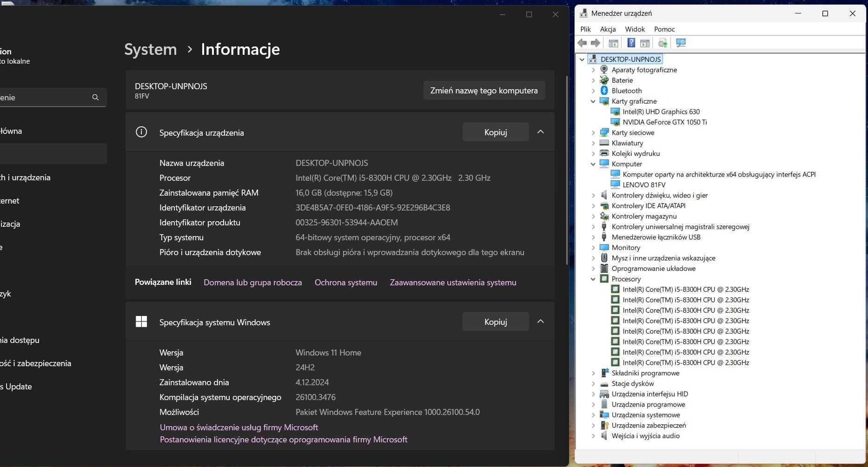Click the Intel(R) UHD Graphics 630 adapter icon
This screenshot has width=868, height=467.
point(615,112)
